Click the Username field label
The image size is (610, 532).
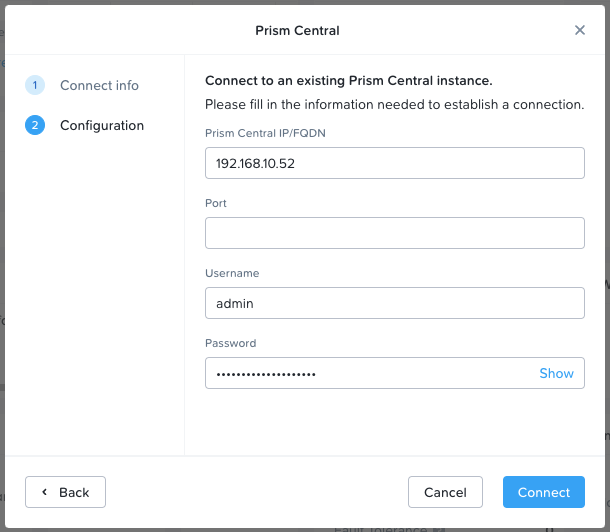click(232, 273)
